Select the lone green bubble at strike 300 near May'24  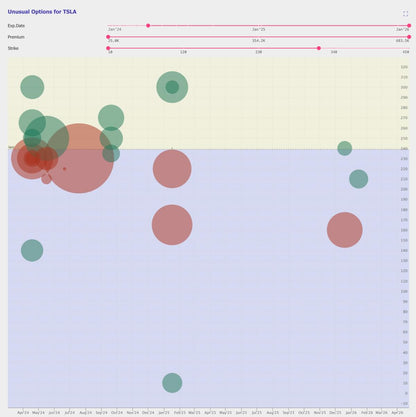32,87
